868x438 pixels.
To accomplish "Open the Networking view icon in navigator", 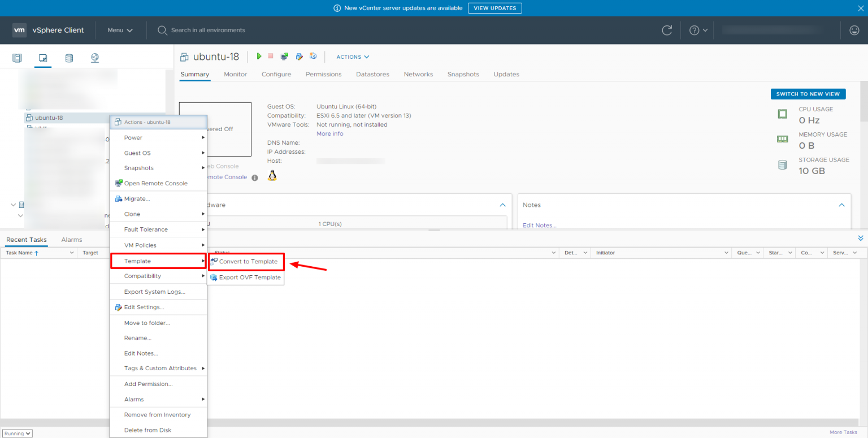I will click(x=94, y=58).
